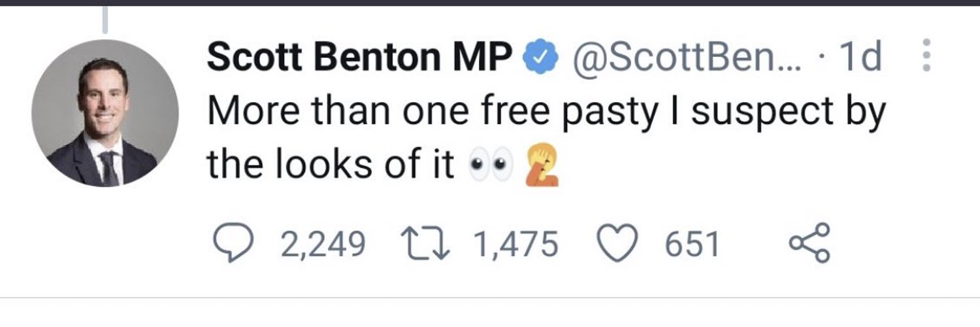View the 651 likes count
This screenshot has width=980, height=327.
[x=692, y=245]
